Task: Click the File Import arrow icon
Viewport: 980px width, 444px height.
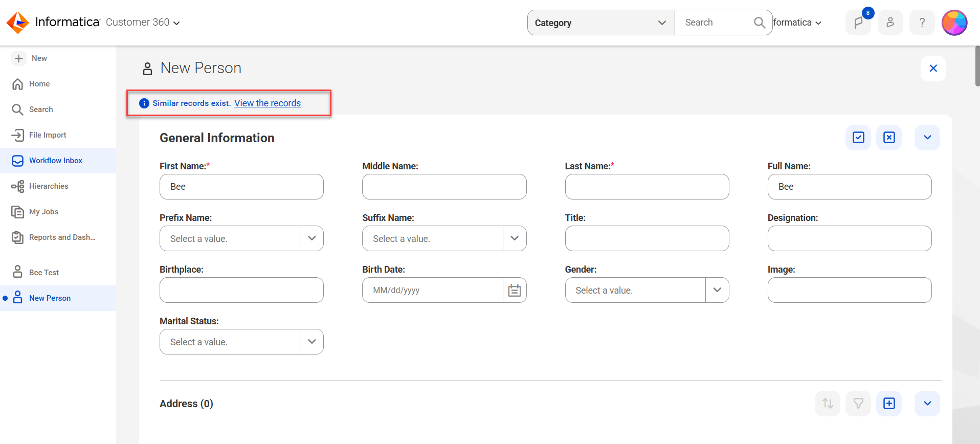Action: coord(17,135)
